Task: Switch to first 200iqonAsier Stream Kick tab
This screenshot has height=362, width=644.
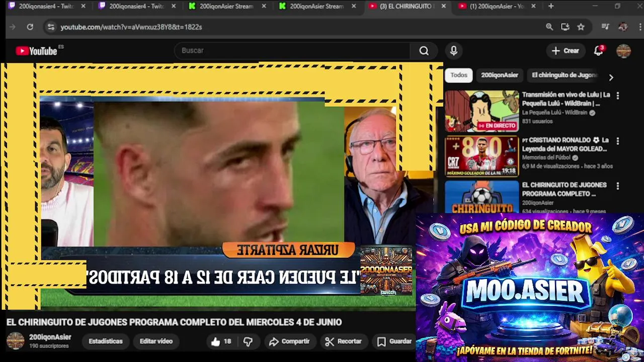Action: click(x=227, y=7)
